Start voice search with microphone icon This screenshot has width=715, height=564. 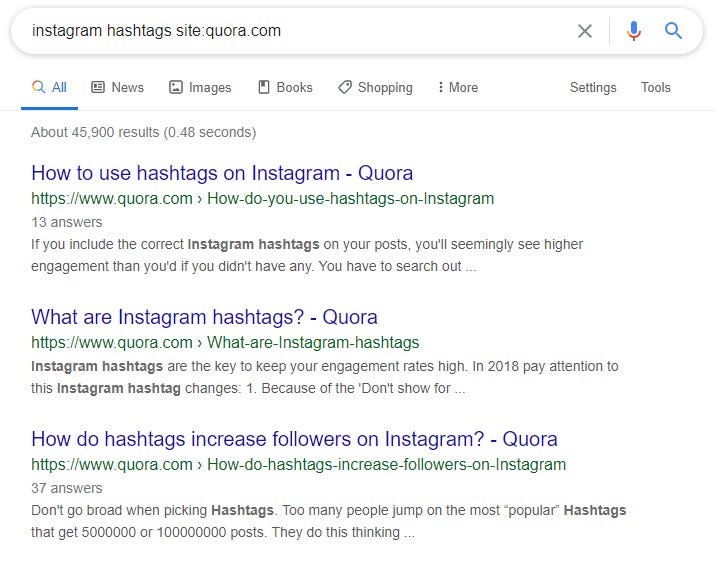[633, 31]
